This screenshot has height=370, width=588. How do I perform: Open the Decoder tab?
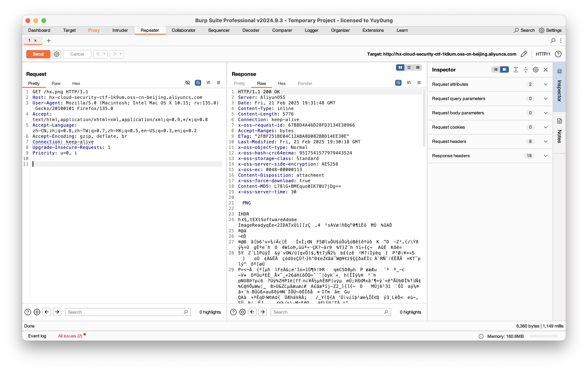pos(251,30)
